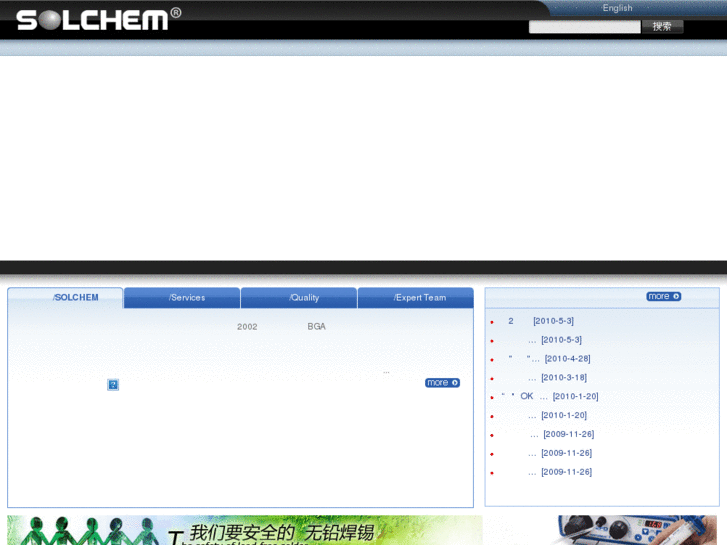Open the first news item dated 2010-5-3
The image size is (727, 545).
coord(541,321)
